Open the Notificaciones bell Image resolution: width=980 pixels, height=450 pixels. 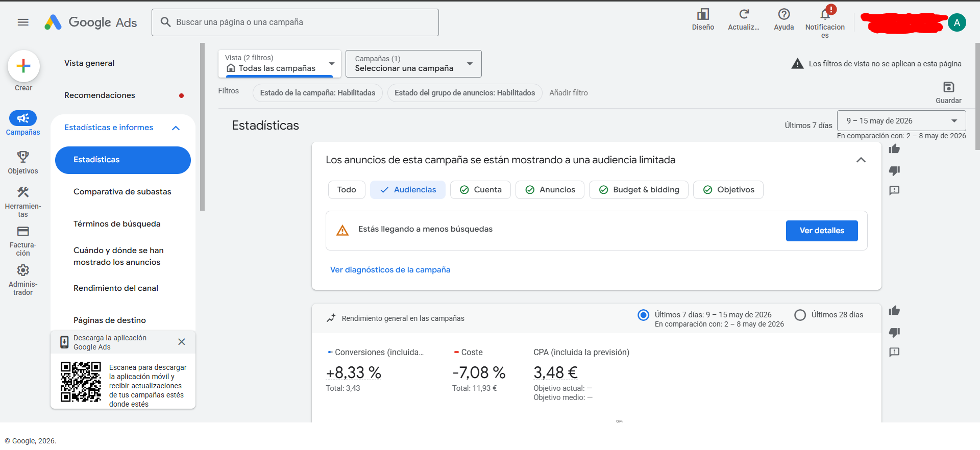pos(825,14)
